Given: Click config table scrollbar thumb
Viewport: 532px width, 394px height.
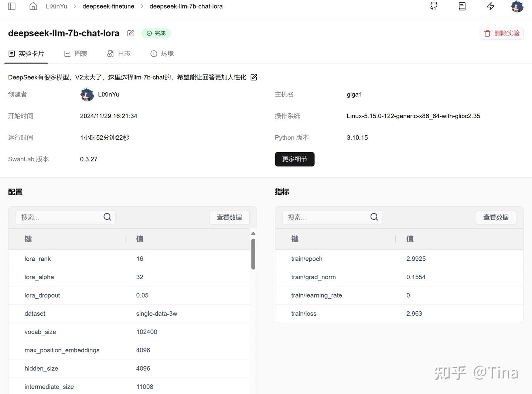Looking at the screenshot, I should click(253, 254).
